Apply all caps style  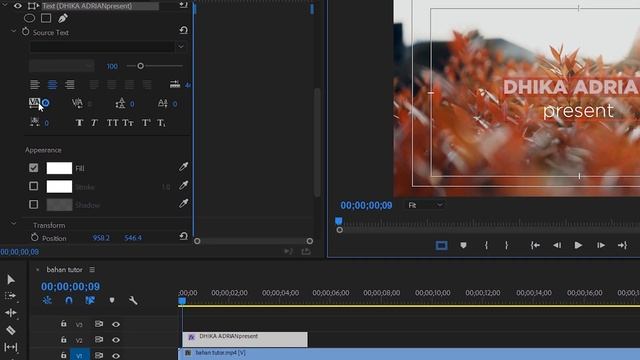(x=112, y=122)
